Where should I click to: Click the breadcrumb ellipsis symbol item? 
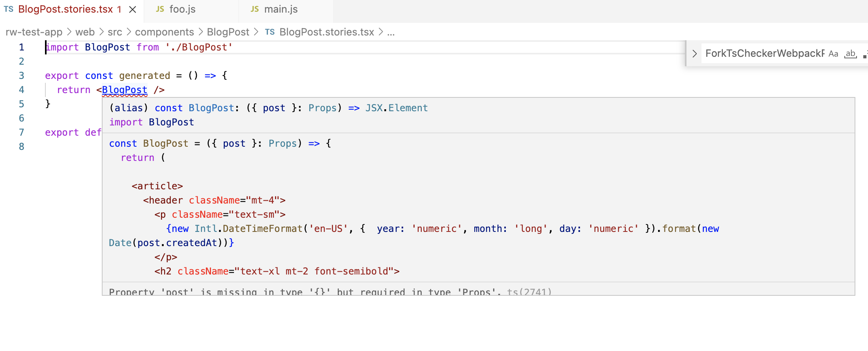point(391,32)
